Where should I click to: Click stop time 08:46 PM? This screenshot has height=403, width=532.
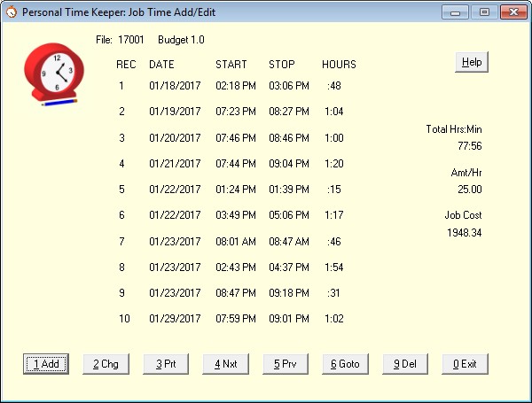[x=289, y=138]
